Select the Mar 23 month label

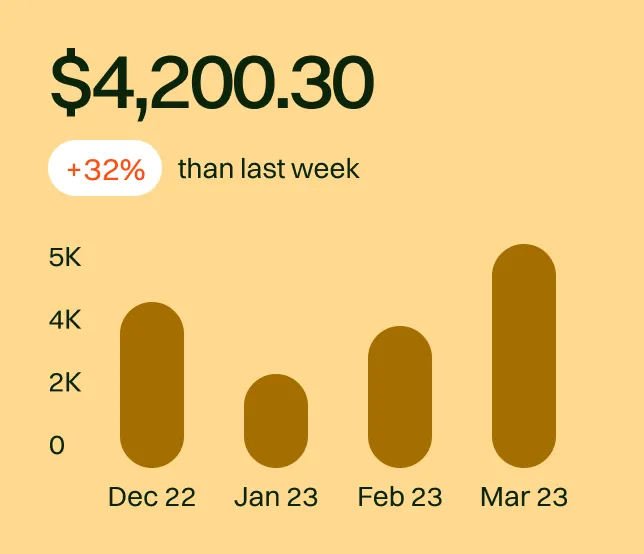[x=524, y=497]
